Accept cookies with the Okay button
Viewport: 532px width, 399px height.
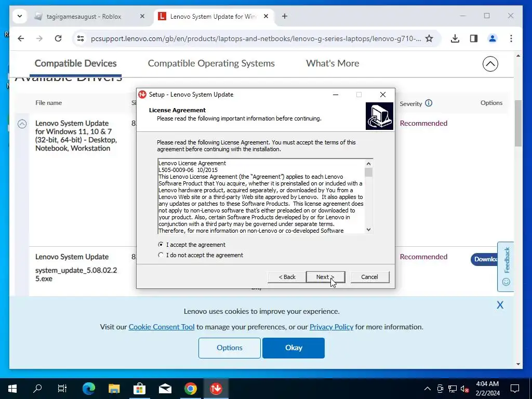294,348
